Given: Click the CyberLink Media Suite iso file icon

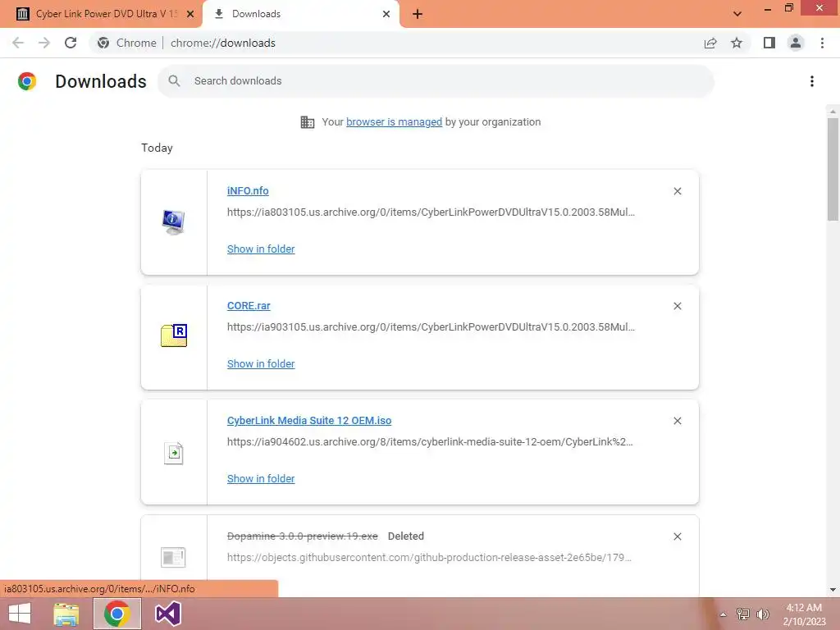Looking at the screenshot, I should (x=174, y=453).
